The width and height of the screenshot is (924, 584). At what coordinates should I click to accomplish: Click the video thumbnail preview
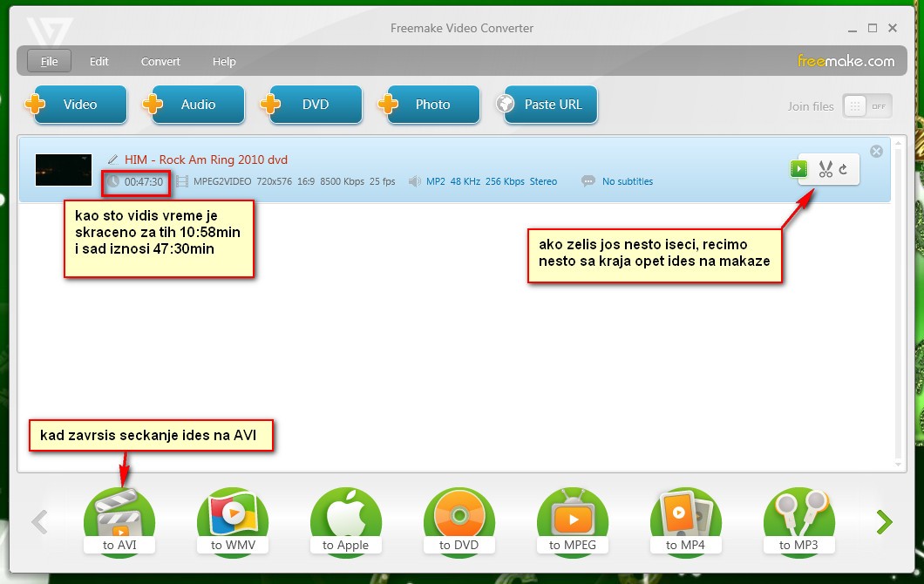[64, 170]
